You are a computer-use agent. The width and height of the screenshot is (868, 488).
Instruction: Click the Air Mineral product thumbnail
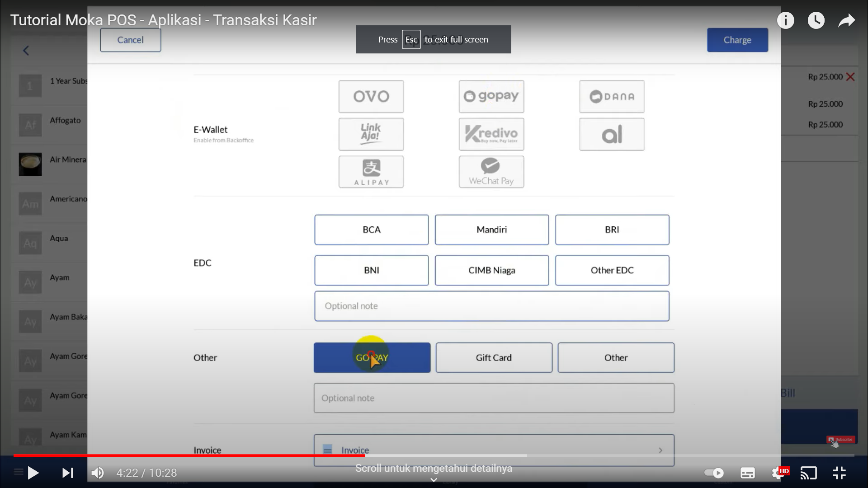[30, 164]
